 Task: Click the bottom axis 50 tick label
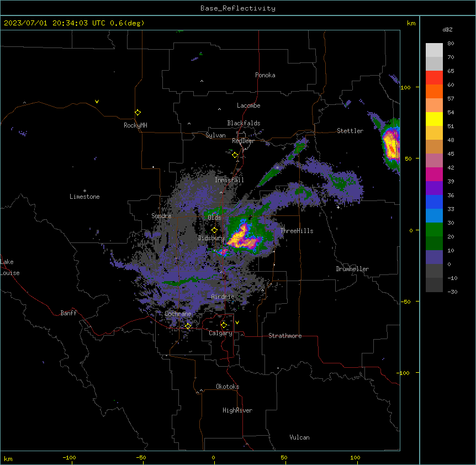(284, 457)
